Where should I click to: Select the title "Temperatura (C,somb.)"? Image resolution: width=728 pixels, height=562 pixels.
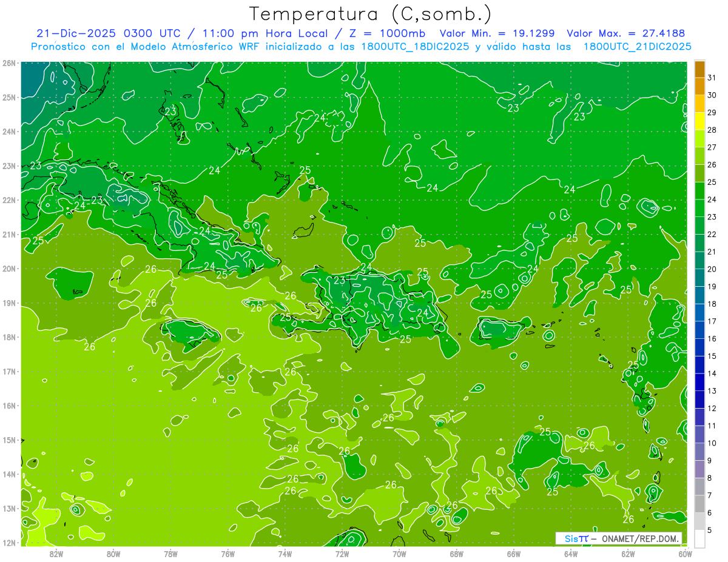tap(371, 14)
